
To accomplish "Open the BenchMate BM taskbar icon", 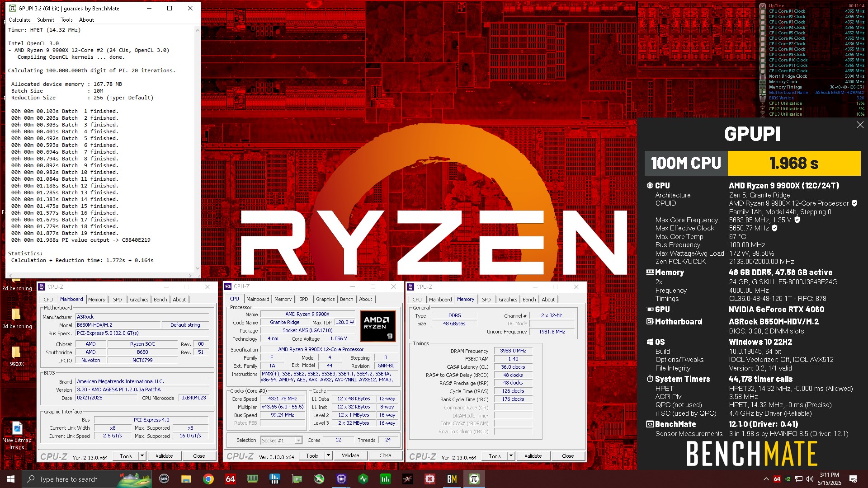I will (x=452, y=479).
